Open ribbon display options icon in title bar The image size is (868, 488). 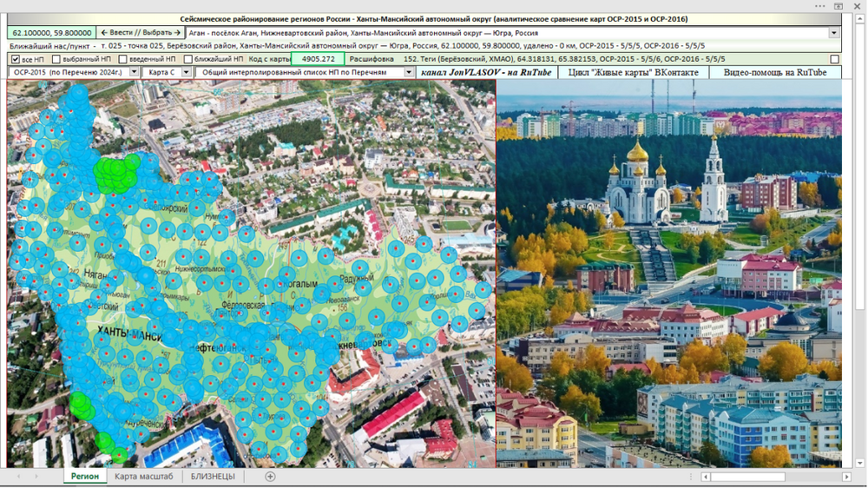(x=838, y=6)
